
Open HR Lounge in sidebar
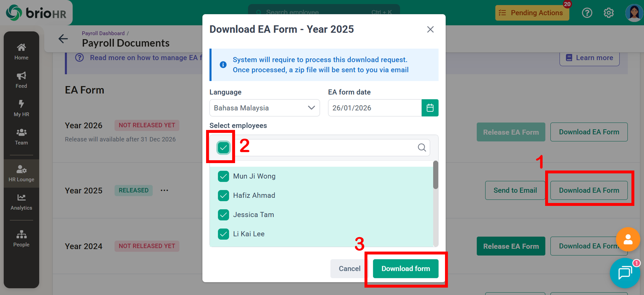21,173
